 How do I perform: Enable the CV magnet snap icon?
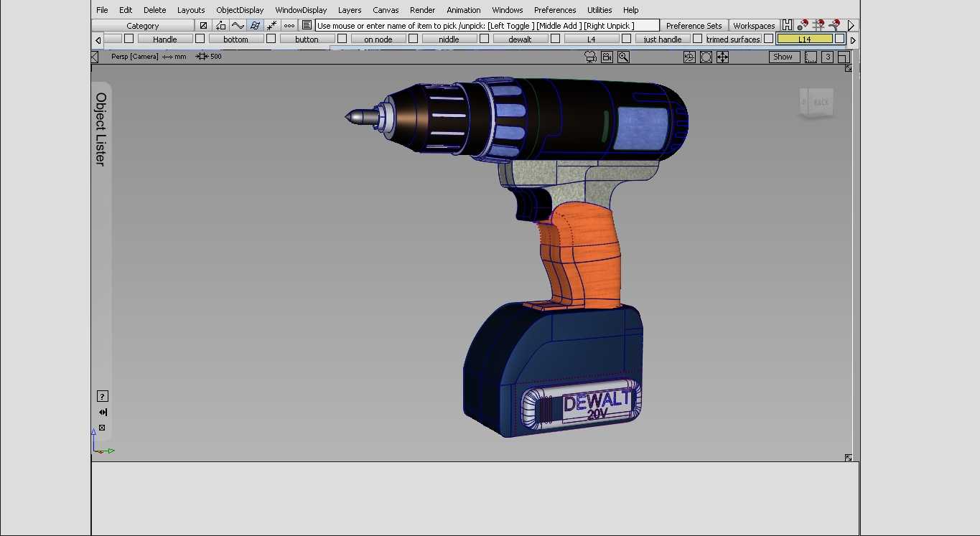tap(803, 25)
